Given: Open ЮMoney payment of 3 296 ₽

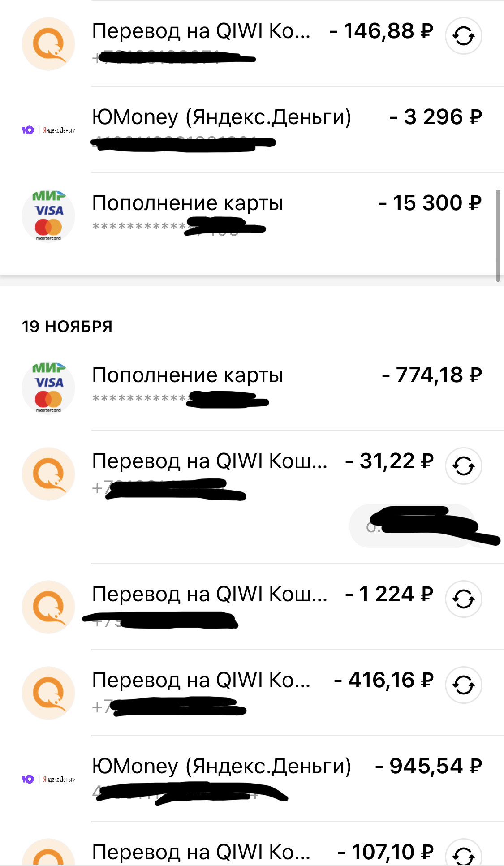Looking at the screenshot, I should pos(221,117).
